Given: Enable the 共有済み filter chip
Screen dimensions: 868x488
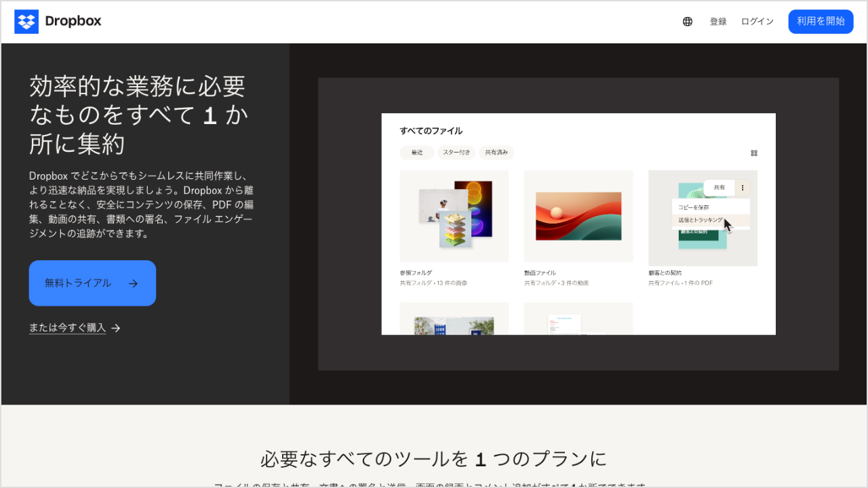Looking at the screenshot, I should click(496, 153).
